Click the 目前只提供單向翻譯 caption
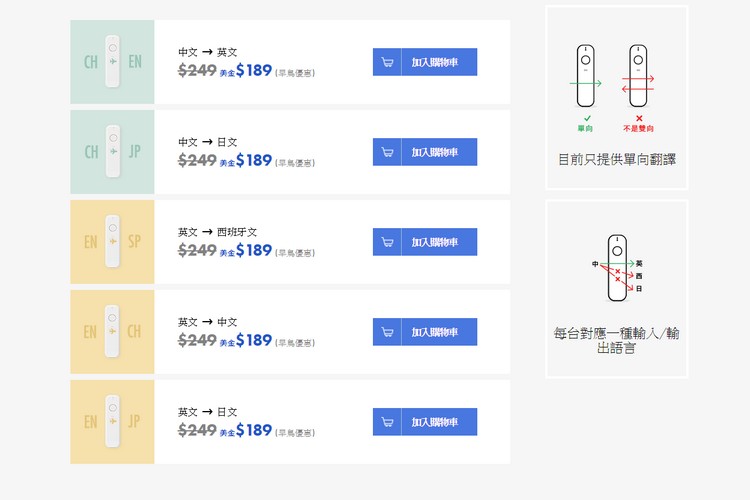Image resolution: width=750 pixels, height=500 pixels. [617, 159]
